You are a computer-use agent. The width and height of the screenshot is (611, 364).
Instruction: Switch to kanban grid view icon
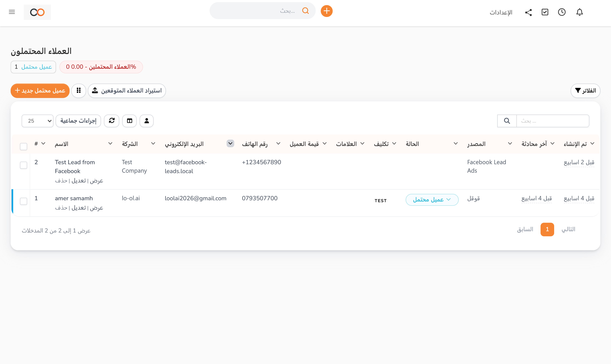(78, 91)
